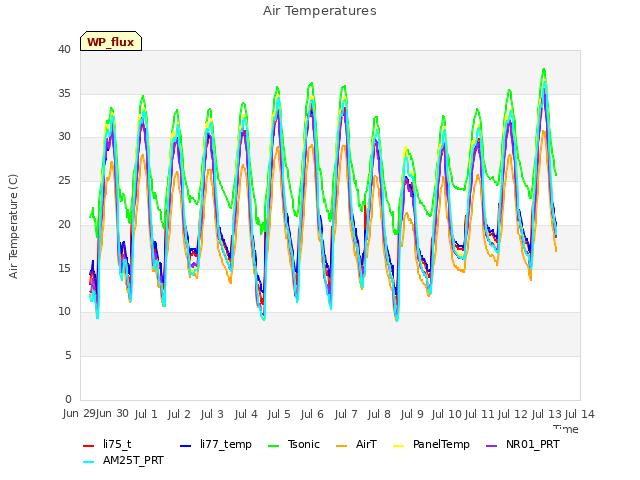Toggle the PanelTemp legend entry
This screenshot has height=480, width=640.
431,444
